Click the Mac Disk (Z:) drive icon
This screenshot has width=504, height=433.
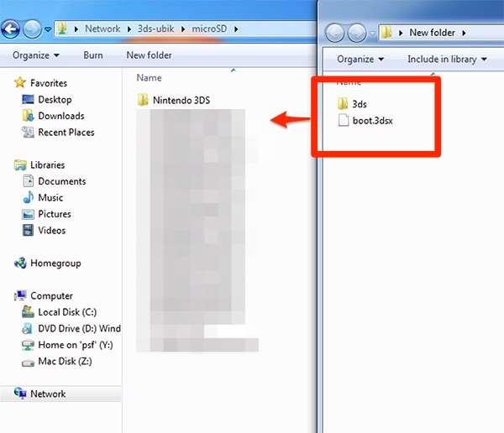click(x=28, y=363)
